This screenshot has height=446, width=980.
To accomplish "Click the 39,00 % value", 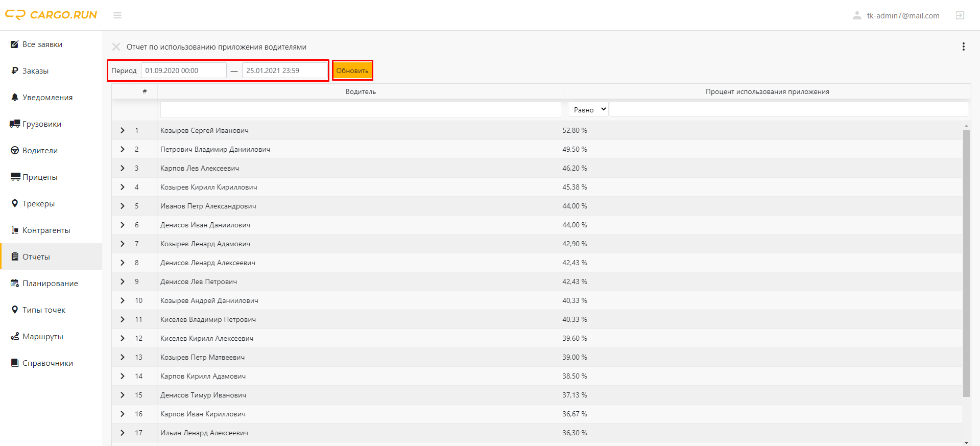I will (575, 357).
